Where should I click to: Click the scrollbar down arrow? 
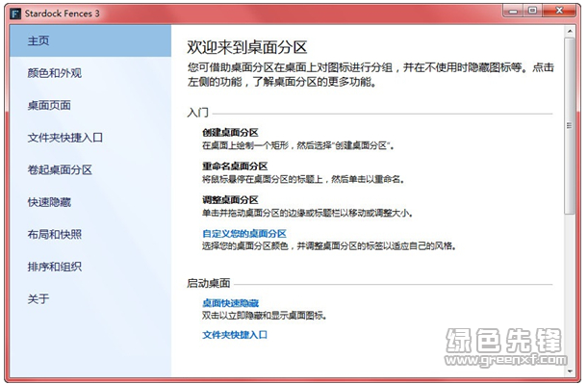[570, 371]
